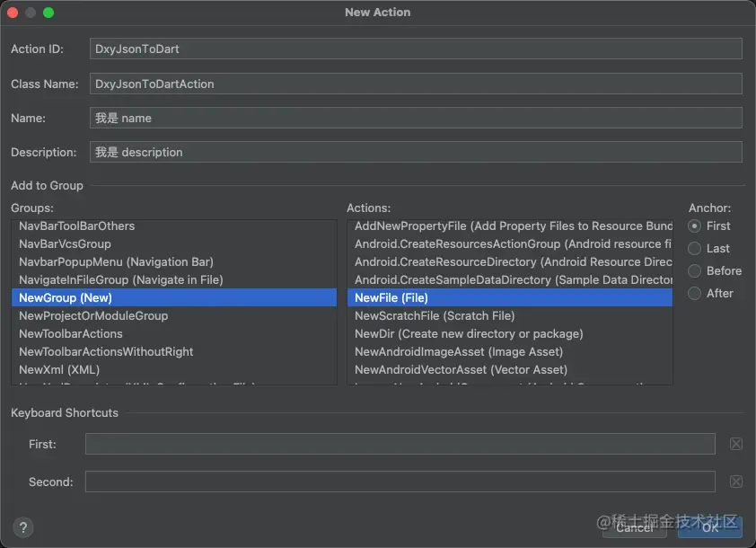
Task: Clear the First shortcut using its X icon
Action: tap(735, 444)
